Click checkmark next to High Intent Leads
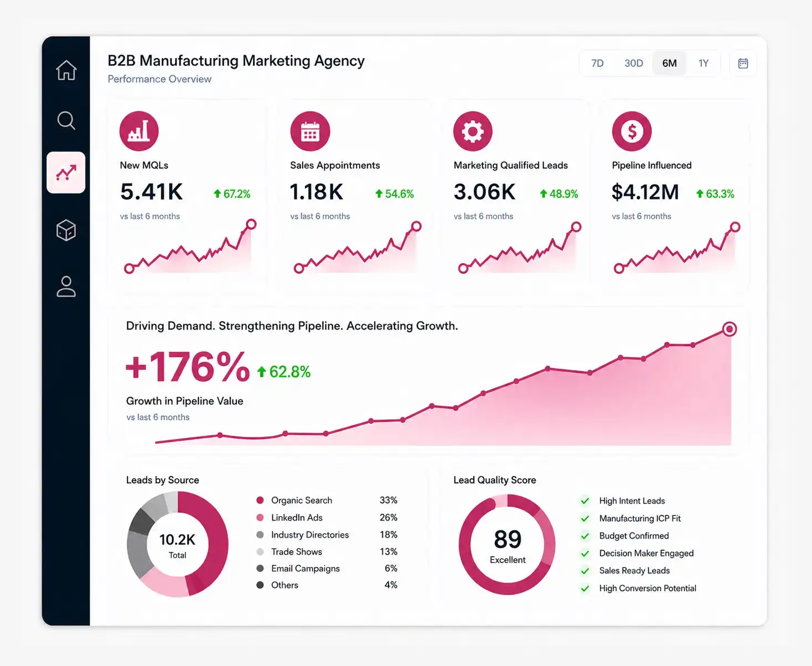Screen dimensions: 812x666 [585, 501]
